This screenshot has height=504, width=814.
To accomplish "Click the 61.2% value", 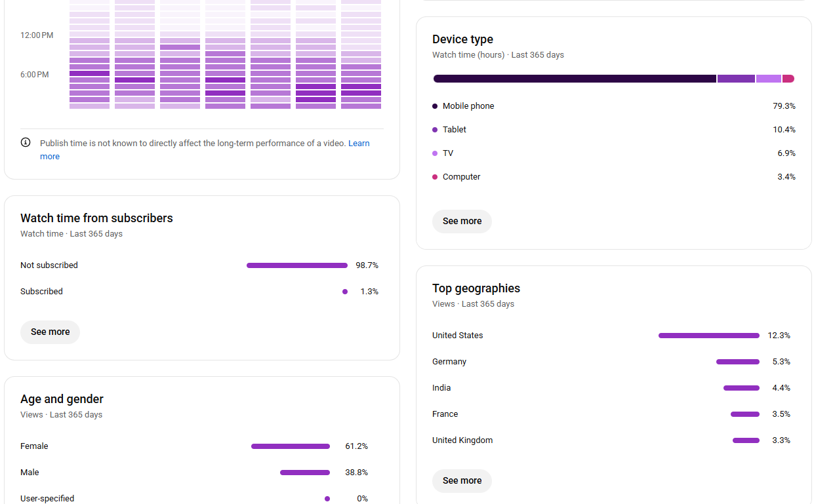I will point(356,446).
